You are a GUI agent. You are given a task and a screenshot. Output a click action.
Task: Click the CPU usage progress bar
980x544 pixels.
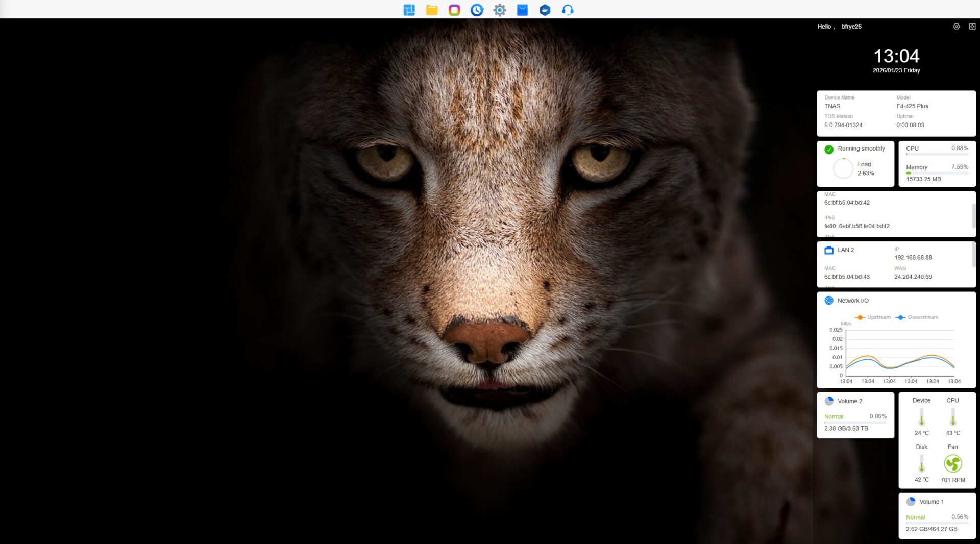937,154
